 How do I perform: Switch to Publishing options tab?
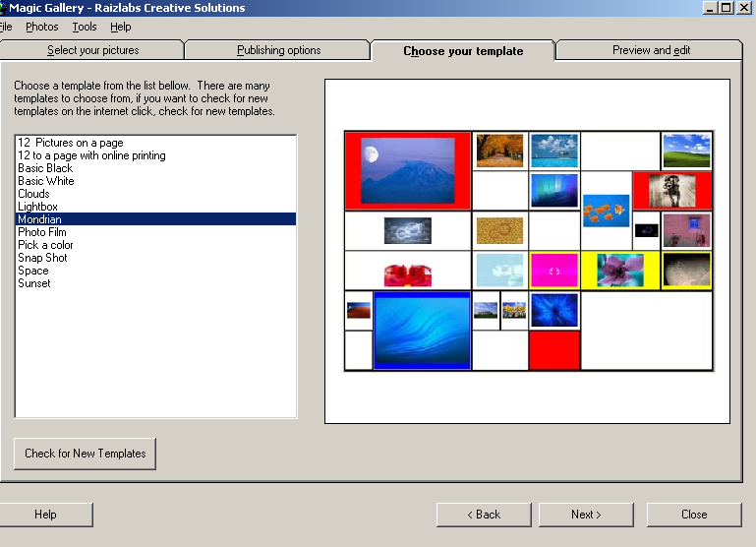point(278,50)
